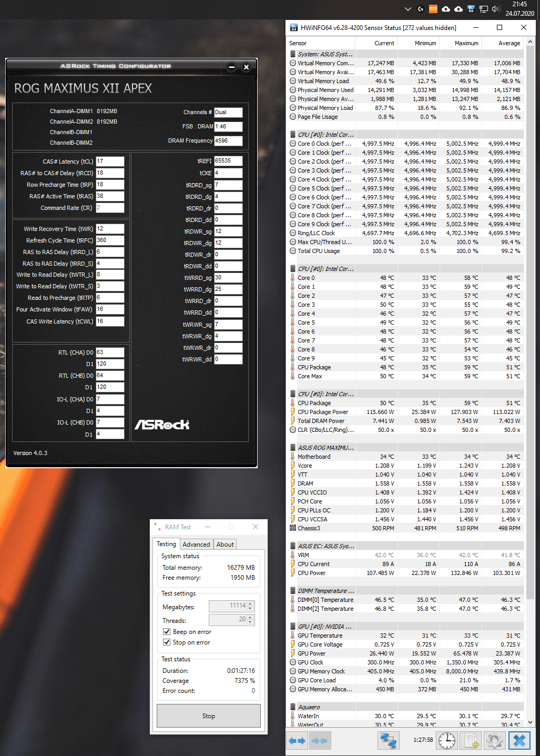Close the ASRock Timing Configurator window
This screenshot has height=756, width=540.
[246, 67]
